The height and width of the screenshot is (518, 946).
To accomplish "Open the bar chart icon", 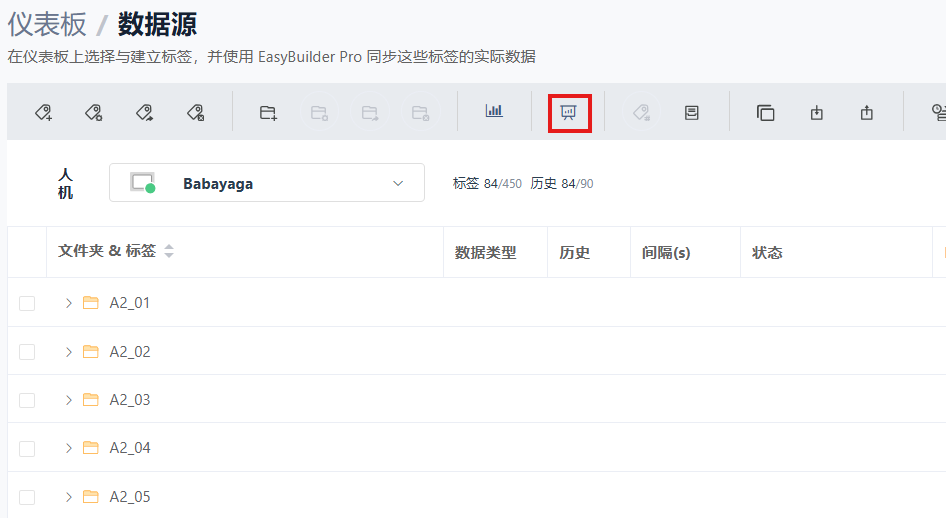I will [x=494, y=112].
